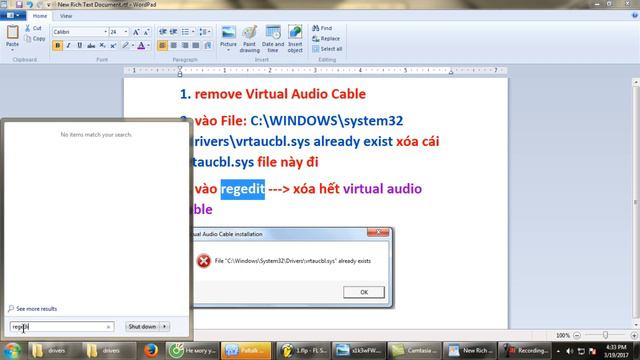
Task: Click the zoom slider handle
Action: click(605, 335)
